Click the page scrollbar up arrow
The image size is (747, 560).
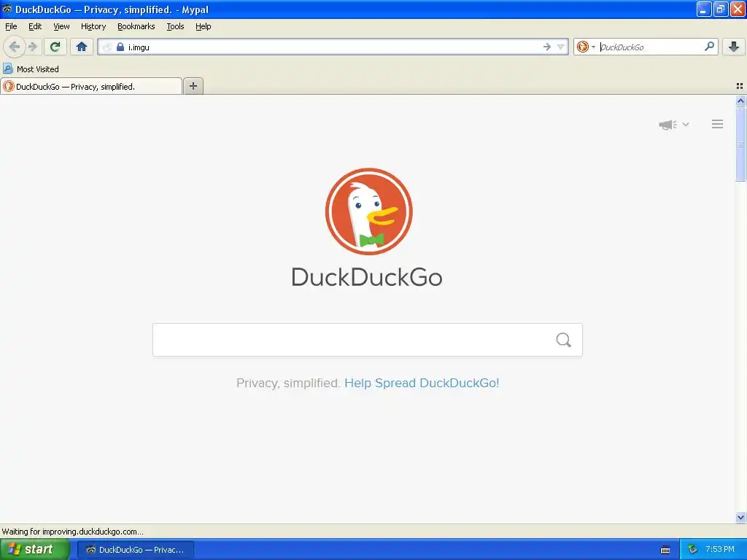pyautogui.click(x=740, y=101)
